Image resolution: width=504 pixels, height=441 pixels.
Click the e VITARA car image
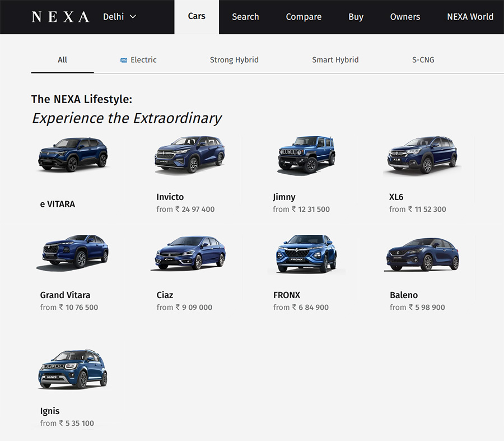coord(73,154)
